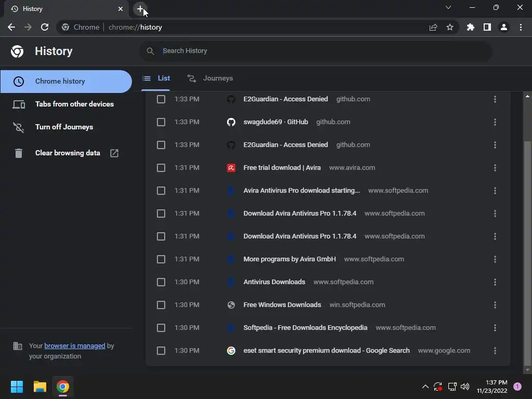This screenshot has height=399, width=532.
Task: Open Tabs from other devices
Action: pyautogui.click(x=74, y=104)
